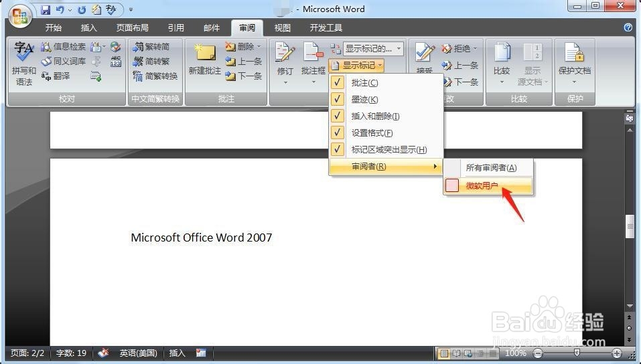
Task: Open quick access toolbar customize arrow
Action: point(131,9)
